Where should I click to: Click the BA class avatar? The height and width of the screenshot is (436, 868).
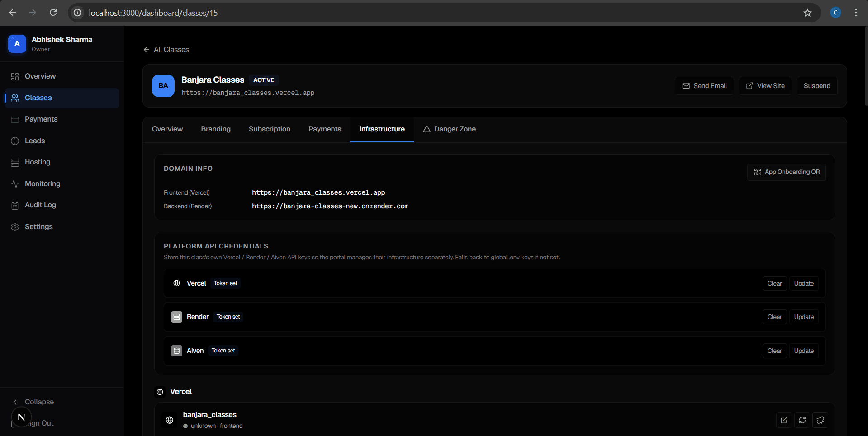coord(163,86)
